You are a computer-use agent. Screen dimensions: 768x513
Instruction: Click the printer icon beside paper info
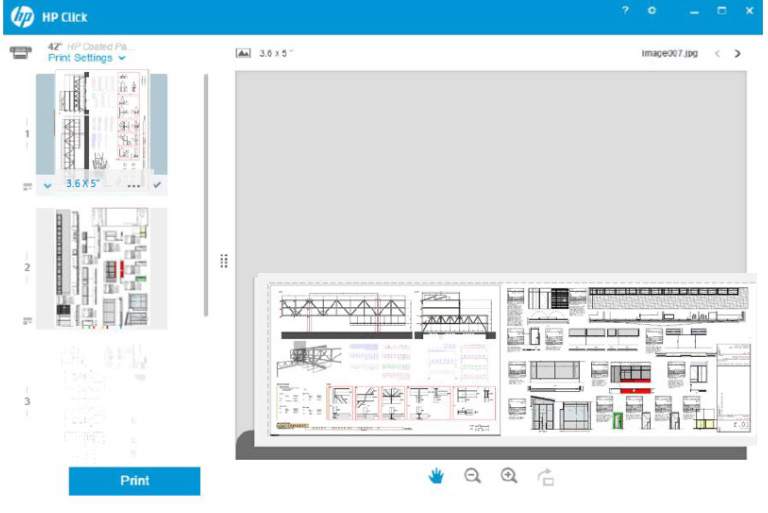[x=19, y=52]
